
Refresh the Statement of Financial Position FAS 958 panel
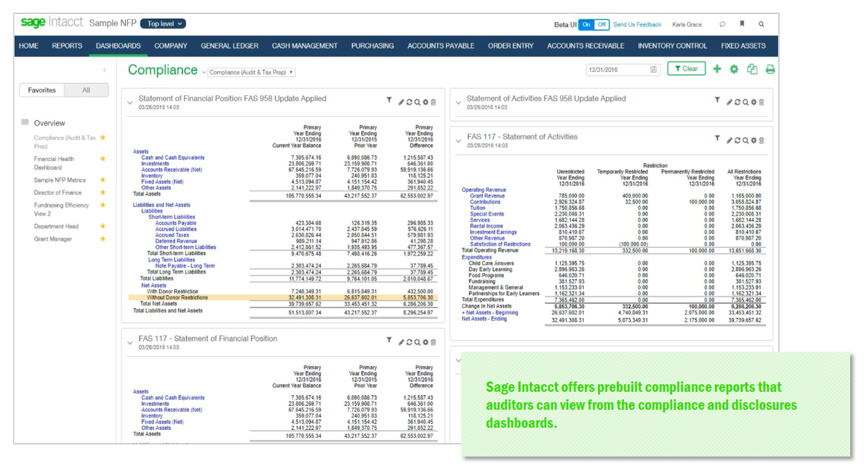pos(409,102)
